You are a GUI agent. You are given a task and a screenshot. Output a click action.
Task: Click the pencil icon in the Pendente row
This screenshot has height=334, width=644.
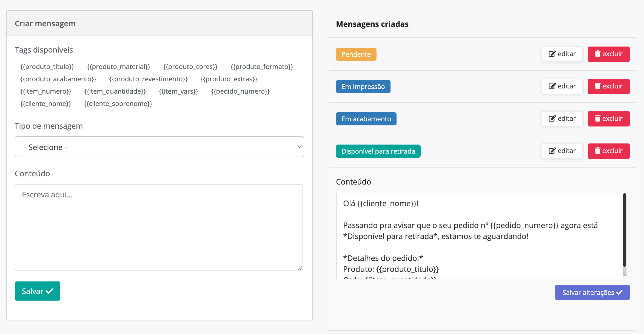point(552,54)
